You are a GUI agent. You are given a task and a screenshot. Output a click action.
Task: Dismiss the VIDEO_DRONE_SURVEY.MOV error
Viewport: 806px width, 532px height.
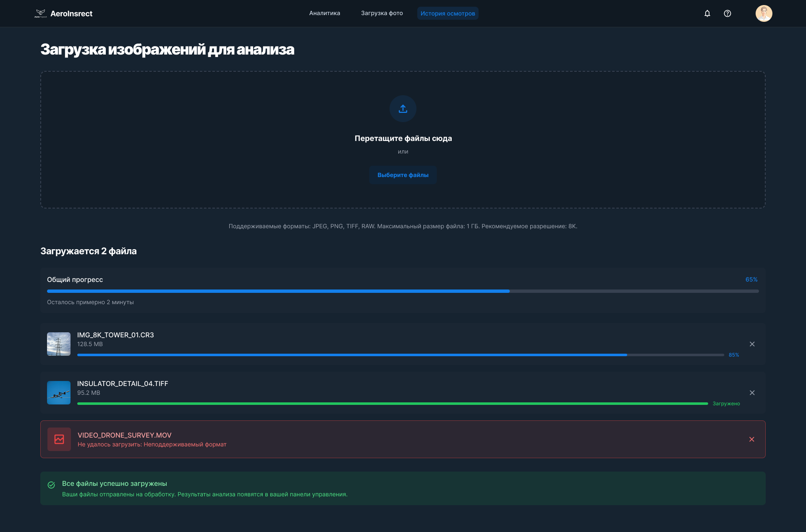tap(752, 439)
